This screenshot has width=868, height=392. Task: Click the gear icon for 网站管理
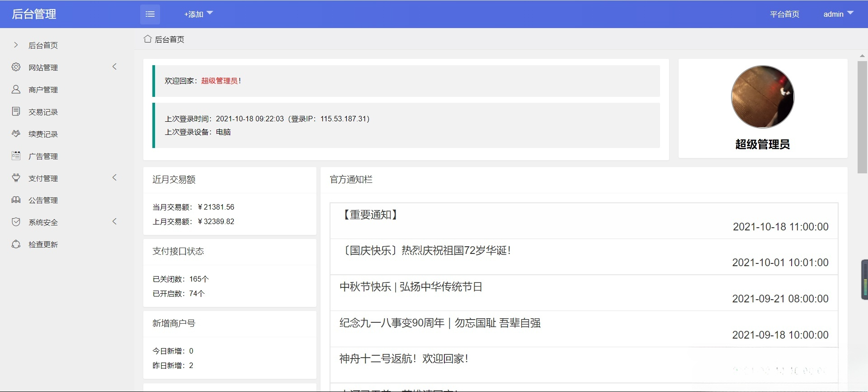tap(16, 67)
